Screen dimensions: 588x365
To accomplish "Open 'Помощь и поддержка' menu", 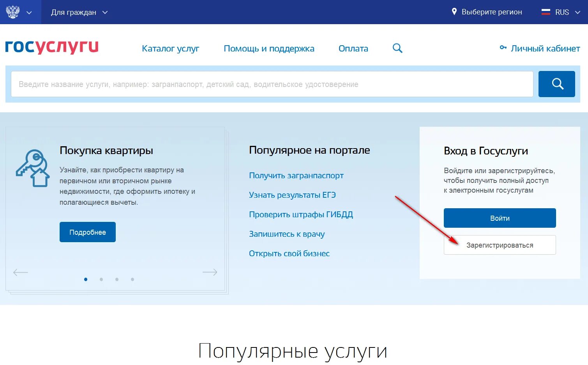I will click(269, 48).
